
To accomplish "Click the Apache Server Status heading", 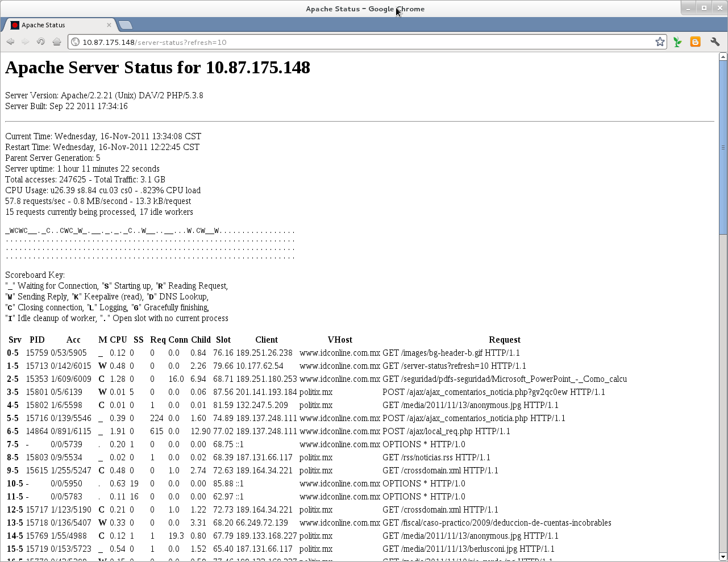I will pos(157,68).
